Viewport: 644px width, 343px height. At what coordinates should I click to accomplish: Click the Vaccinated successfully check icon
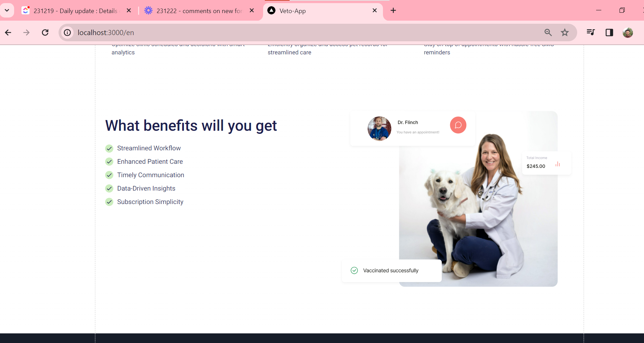click(x=354, y=270)
